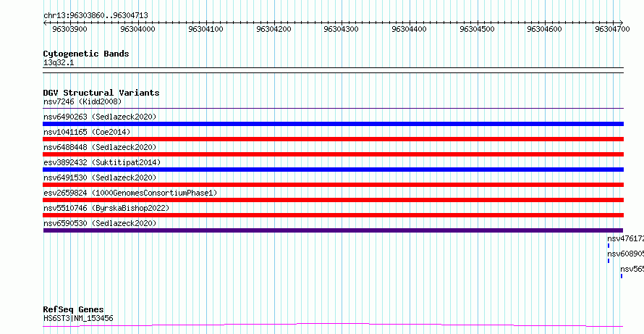The width and height of the screenshot is (644, 334).
Task: Select ruler position 96304400
Action: pyautogui.click(x=409, y=29)
